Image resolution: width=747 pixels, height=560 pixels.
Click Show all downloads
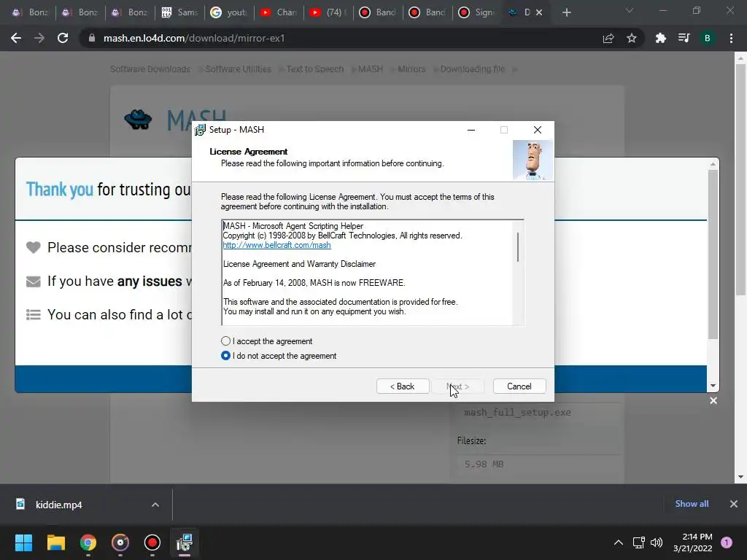692,504
